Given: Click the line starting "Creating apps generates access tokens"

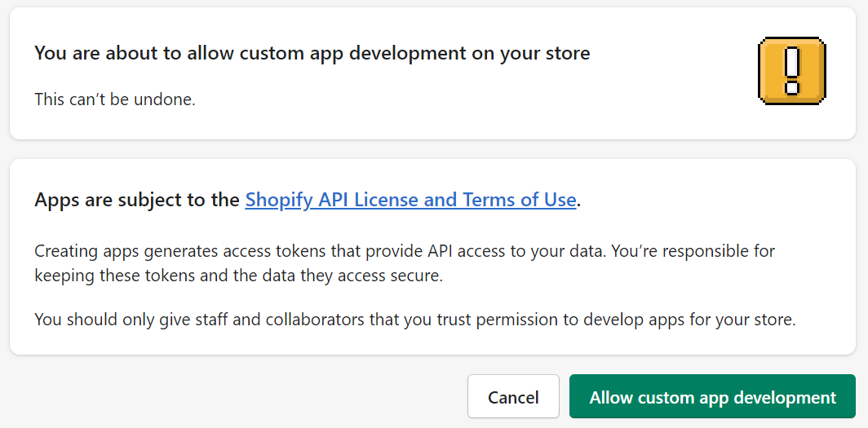Looking at the screenshot, I should pyautogui.click(x=405, y=250).
